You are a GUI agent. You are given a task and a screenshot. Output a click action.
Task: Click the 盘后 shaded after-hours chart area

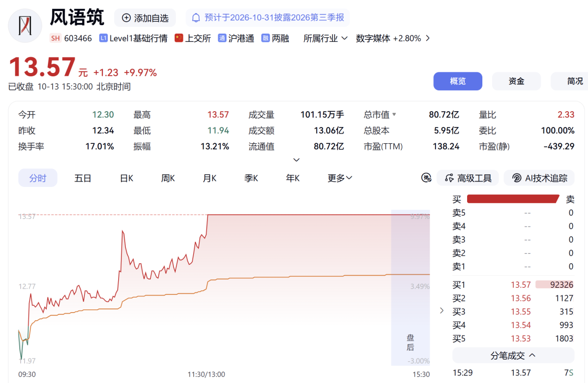(x=411, y=288)
